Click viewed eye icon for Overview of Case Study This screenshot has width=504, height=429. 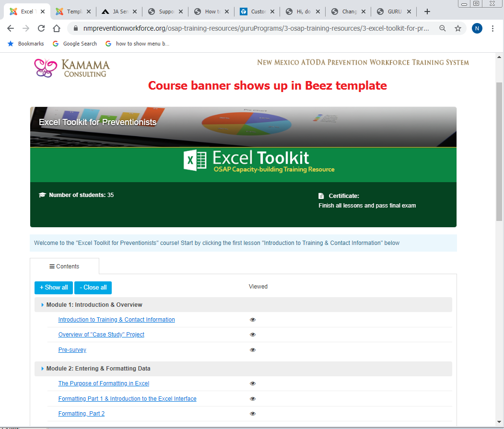pos(253,335)
